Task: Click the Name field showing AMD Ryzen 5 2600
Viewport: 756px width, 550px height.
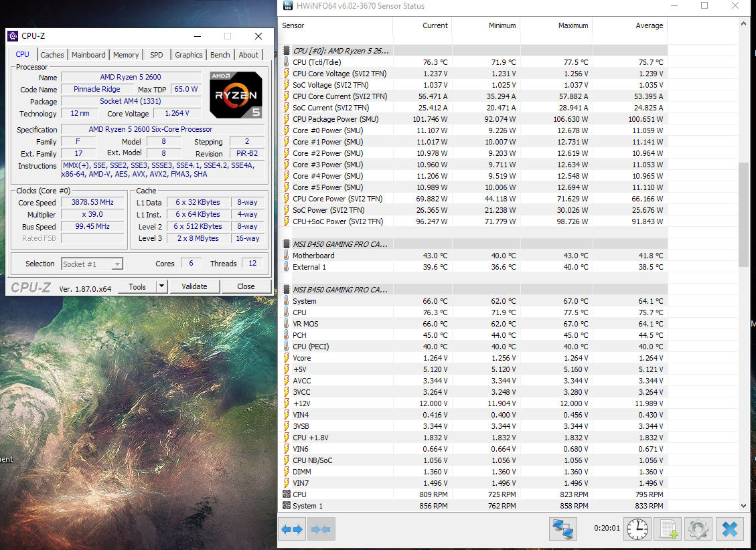Action: click(131, 77)
